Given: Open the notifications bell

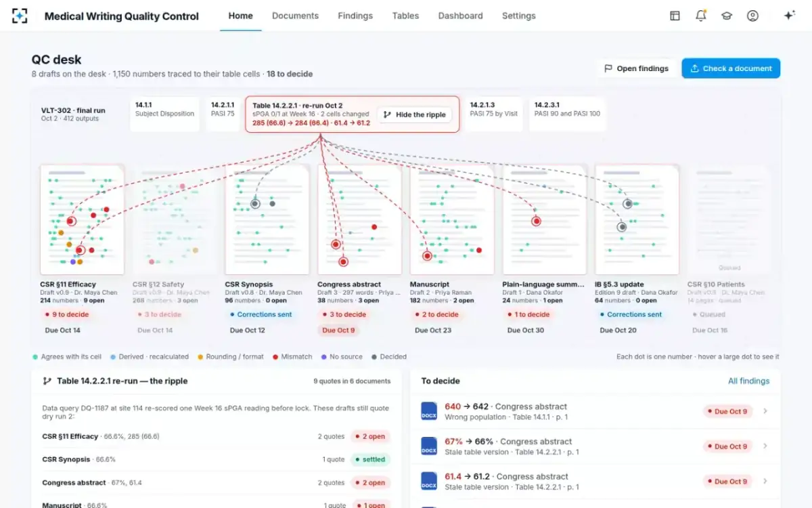Looking at the screenshot, I should 701,16.
